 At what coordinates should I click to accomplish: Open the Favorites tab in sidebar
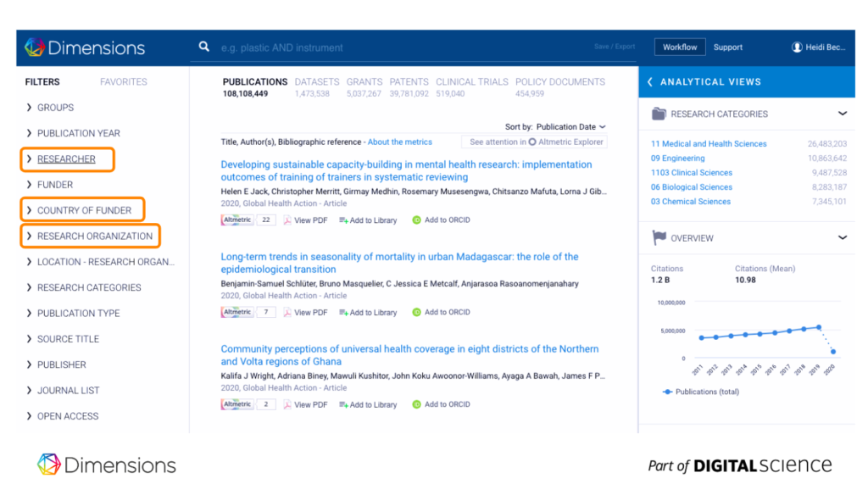[x=124, y=82]
